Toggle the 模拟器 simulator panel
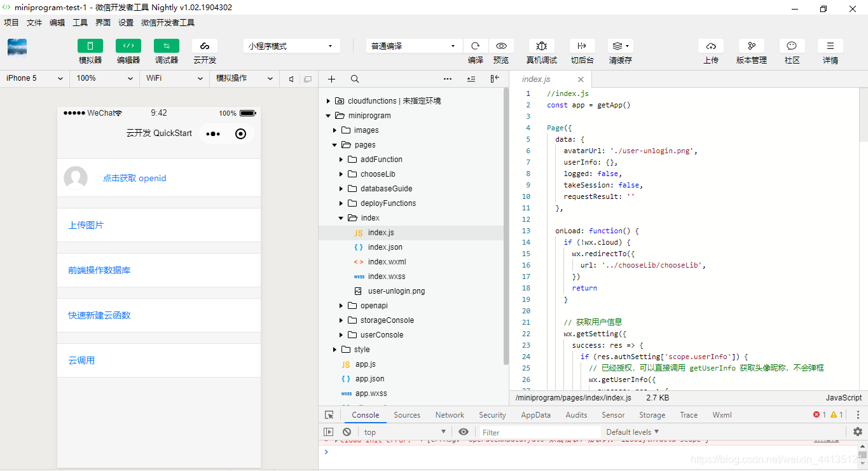The image size is (868, 471). click(x=90, y=46)
